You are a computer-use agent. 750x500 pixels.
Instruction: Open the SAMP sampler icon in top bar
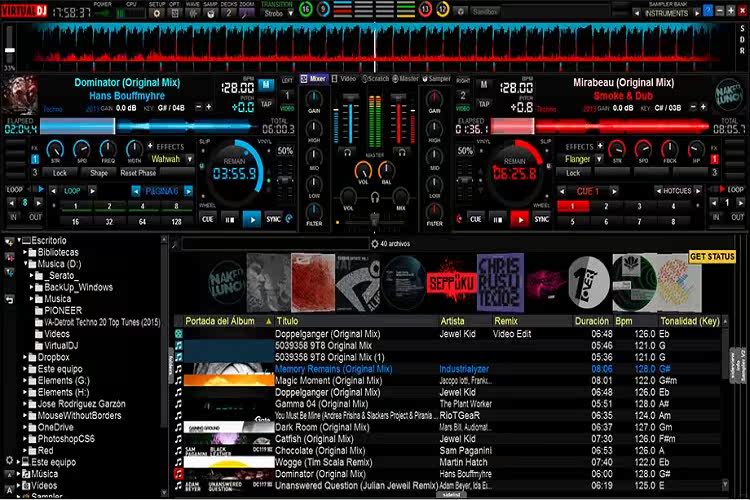pyautogui.click(x=210, y=13)
